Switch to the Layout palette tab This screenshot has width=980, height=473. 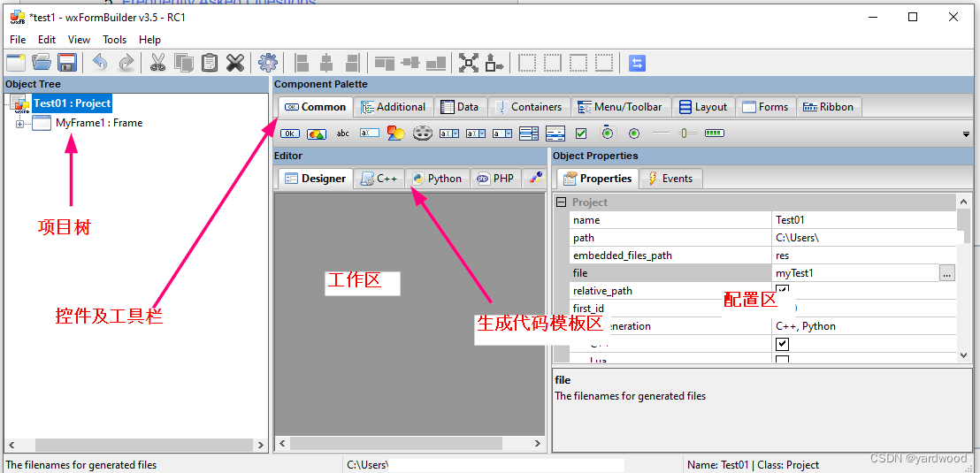[704, 107]
